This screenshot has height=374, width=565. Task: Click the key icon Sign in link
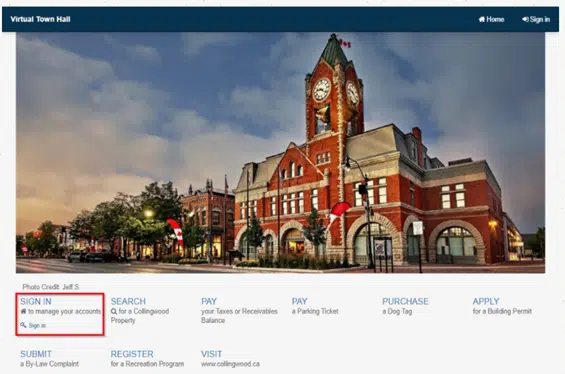pos(33,325)
